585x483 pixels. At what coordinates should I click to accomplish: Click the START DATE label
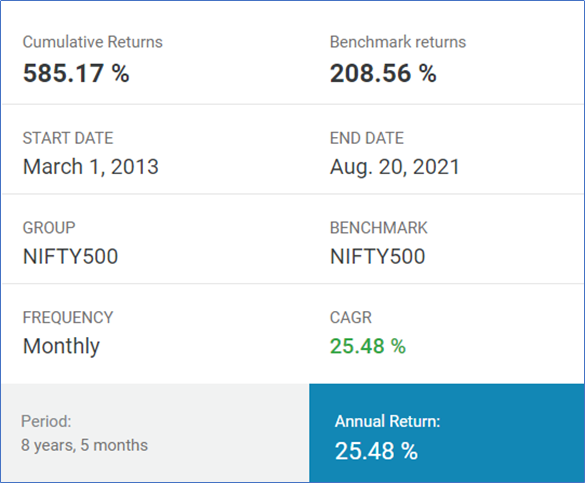click(68, 138)
